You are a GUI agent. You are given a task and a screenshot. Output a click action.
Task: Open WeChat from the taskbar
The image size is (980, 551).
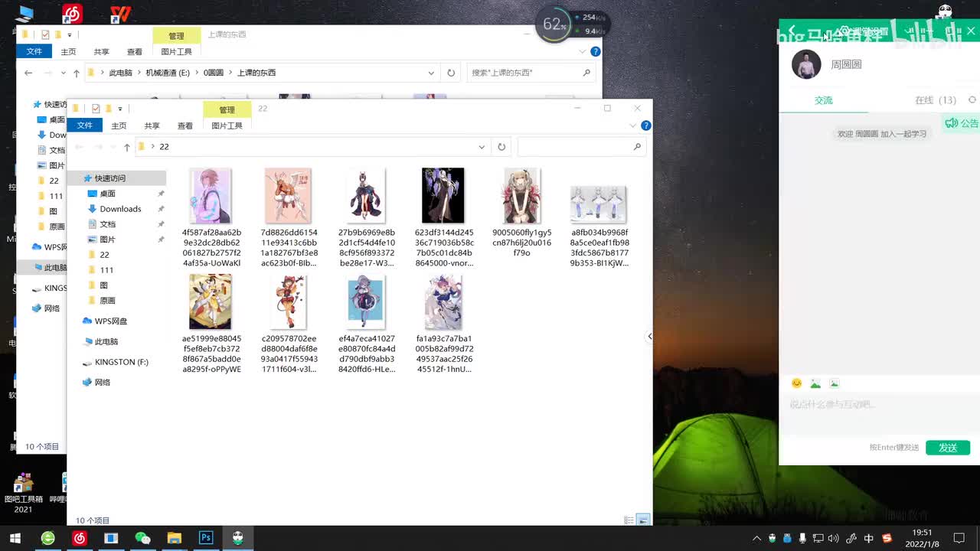pos(143,538)
